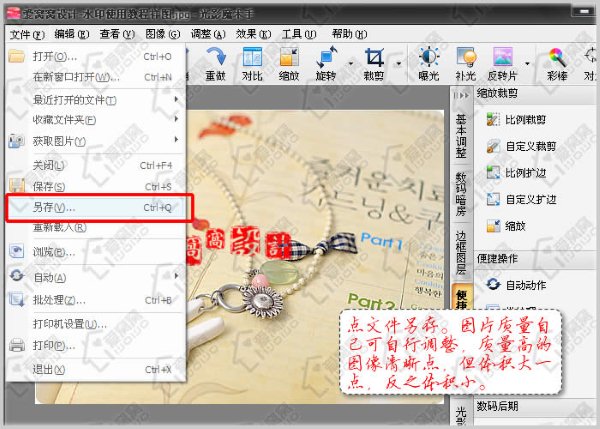Image resolution: width=600 pixels, height=429 pixels.
Task: Open the 查看(V) menu
Action: (117, 34)
